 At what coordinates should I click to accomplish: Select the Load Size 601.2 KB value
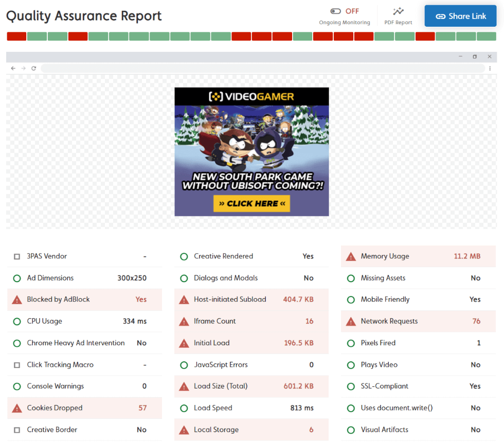pos(298,386)
